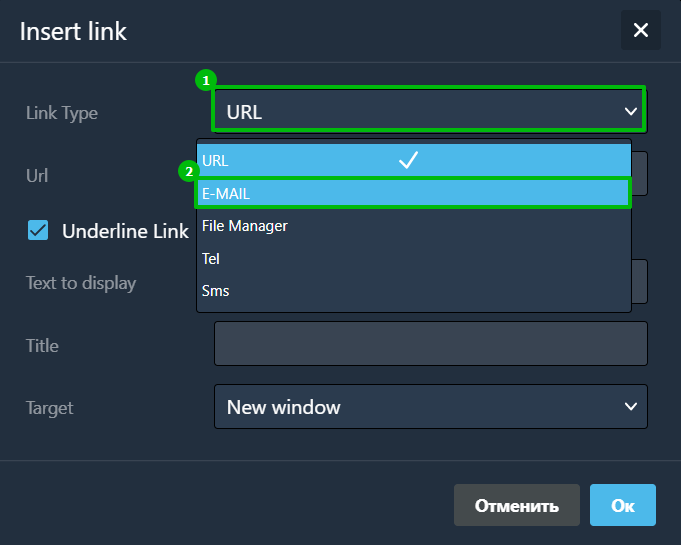The width and height of the screenshot is (681, 545).
Task: Expand the New window target selector
Action: (431, 406)
